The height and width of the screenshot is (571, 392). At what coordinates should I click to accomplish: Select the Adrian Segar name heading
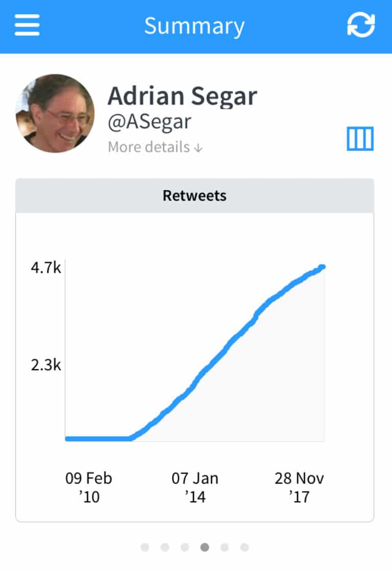click(182, 96)
